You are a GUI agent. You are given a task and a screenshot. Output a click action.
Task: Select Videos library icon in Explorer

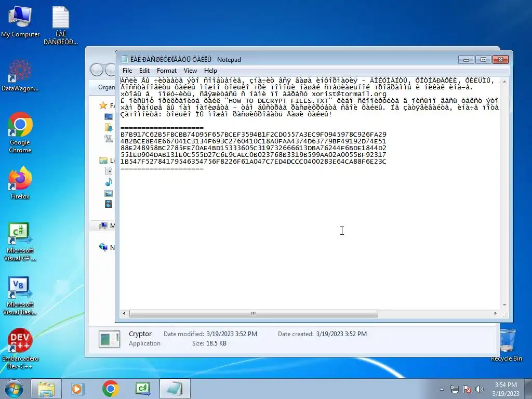pyautogui.click(x=109, y=204)
